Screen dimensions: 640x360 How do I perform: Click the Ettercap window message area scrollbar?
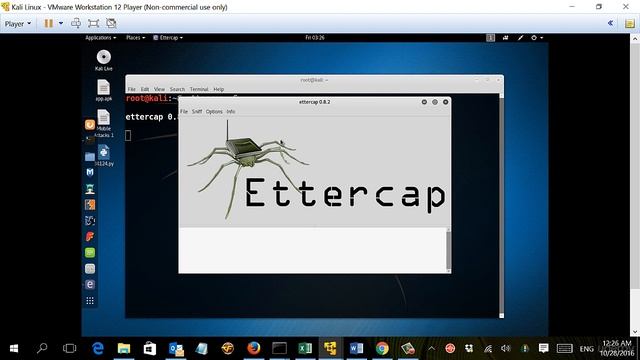(449, 249)
